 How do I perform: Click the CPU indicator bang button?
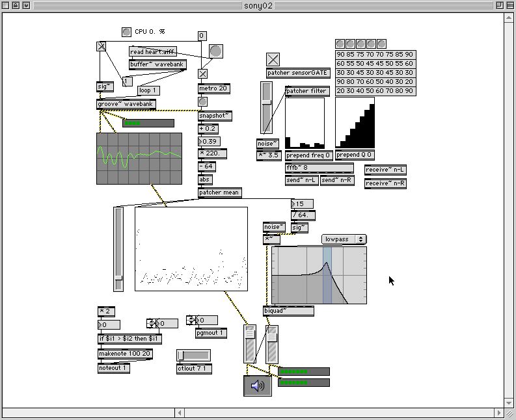[x=126, y=32]
